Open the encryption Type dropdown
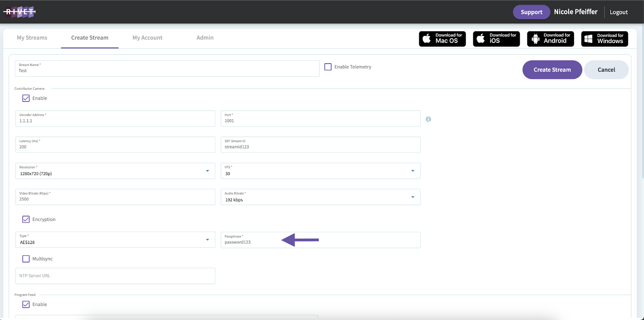The height and width of the screenshot is (320, 644). point(115,240)
